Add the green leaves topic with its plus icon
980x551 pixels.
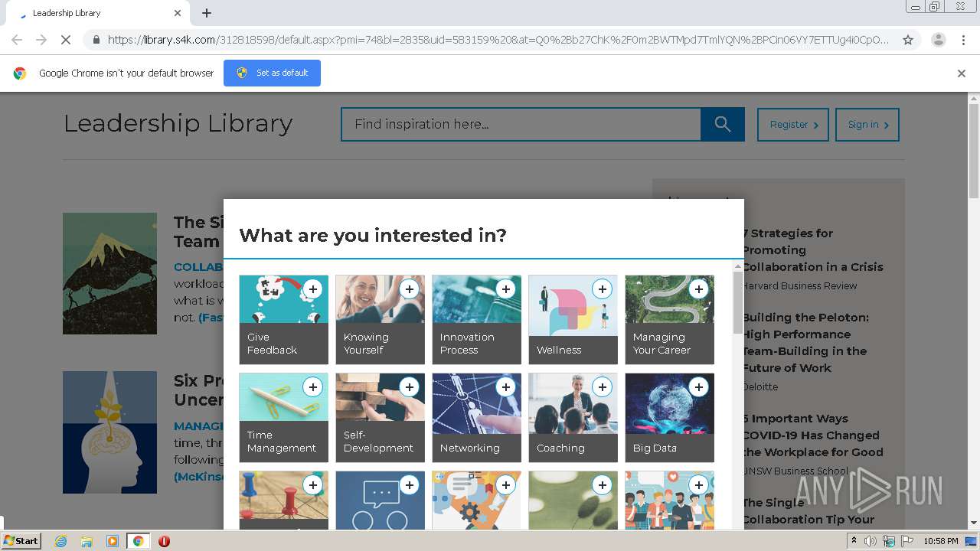[602, 485]
